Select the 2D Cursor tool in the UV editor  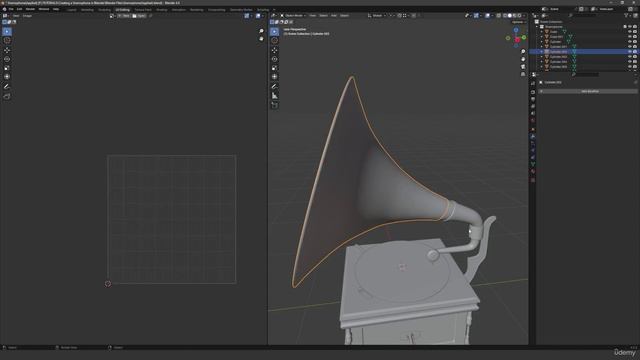tap(7, 40)
